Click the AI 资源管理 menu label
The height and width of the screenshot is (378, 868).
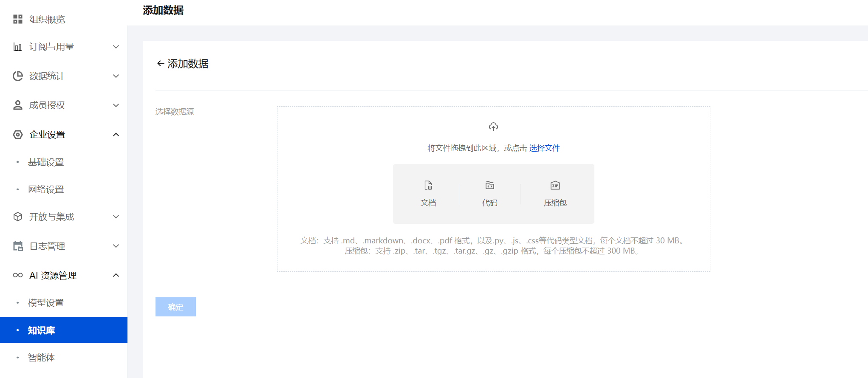coord(53,275)
